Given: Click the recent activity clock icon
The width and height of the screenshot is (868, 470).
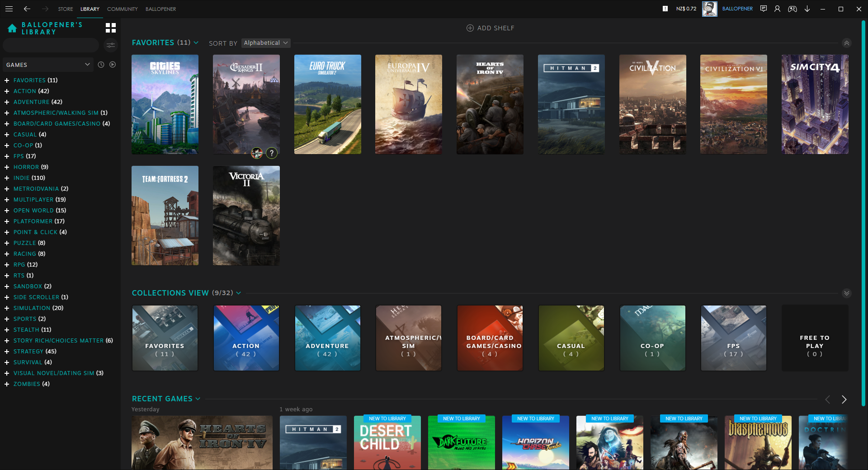Looking at the screenshot, I should click(101, 65).
